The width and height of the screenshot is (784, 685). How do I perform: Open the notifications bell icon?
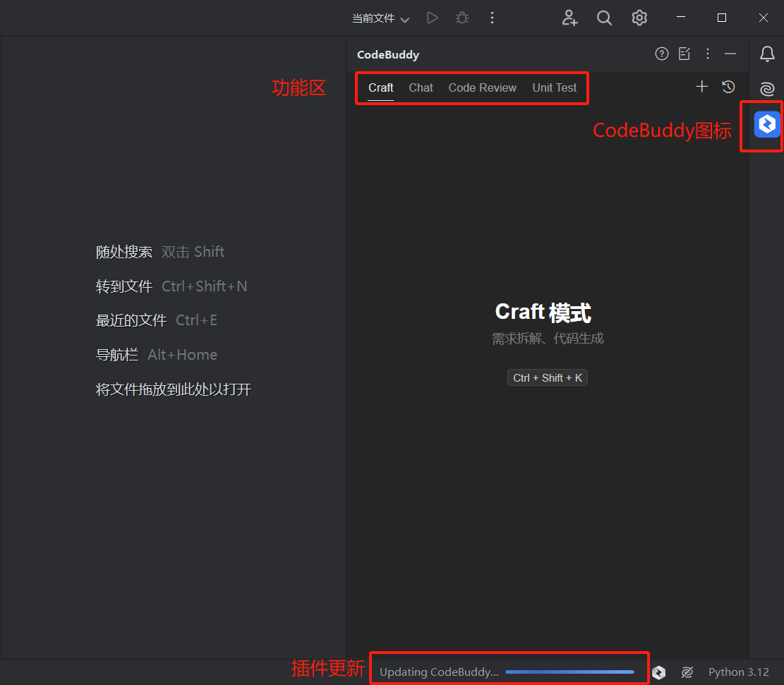pos(767,54)
